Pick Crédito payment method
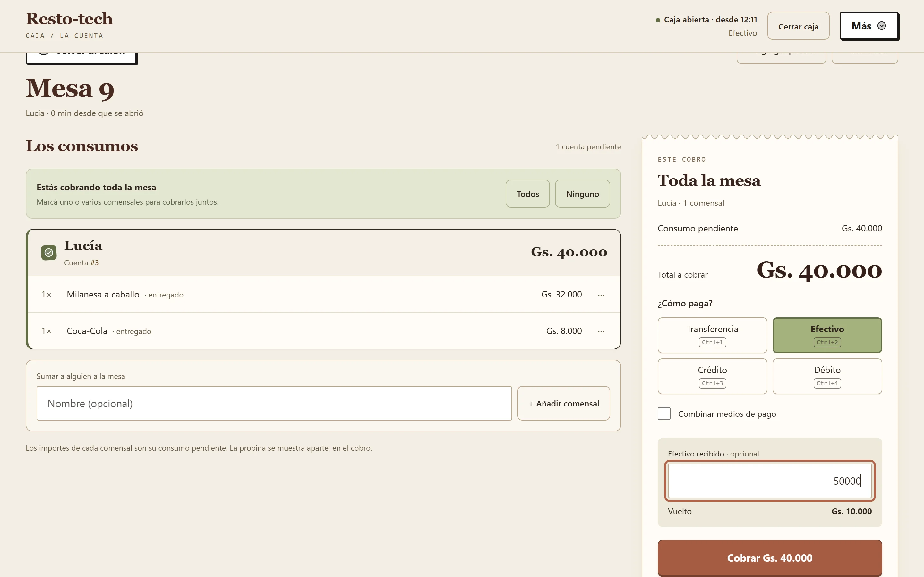This screenshot has height=577, width=924. (x=712, y=376)
